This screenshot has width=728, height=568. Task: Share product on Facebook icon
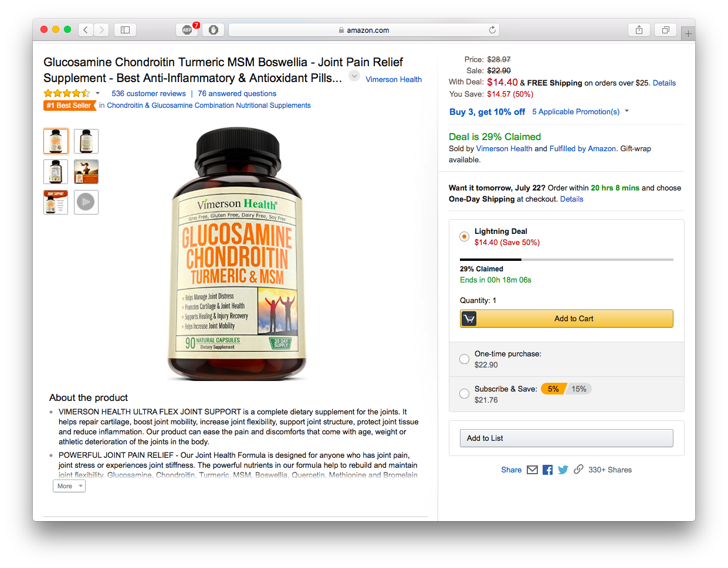click(x=547, y=470)
